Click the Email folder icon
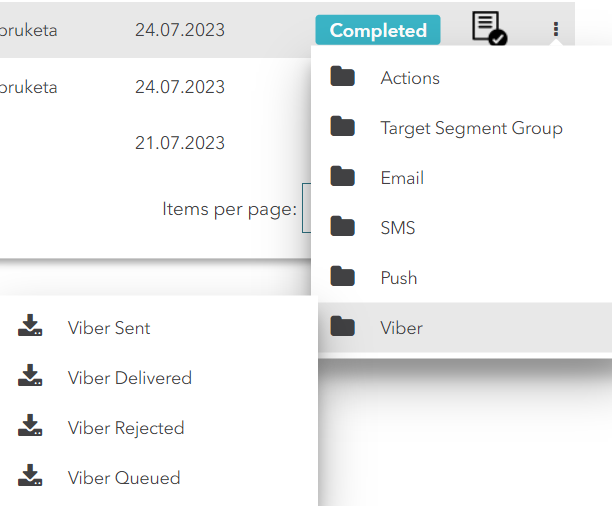612x506 pixels. [343, 177]
